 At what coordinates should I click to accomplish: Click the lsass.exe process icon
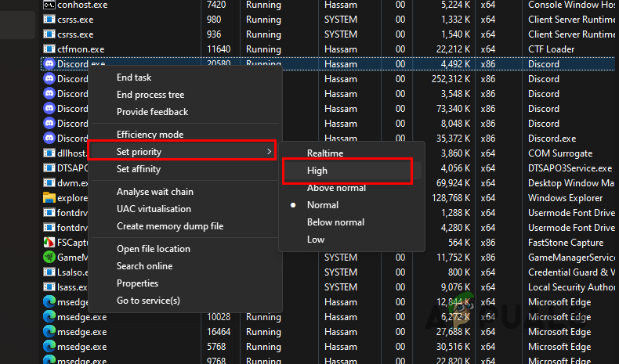(x=49, y=287)
